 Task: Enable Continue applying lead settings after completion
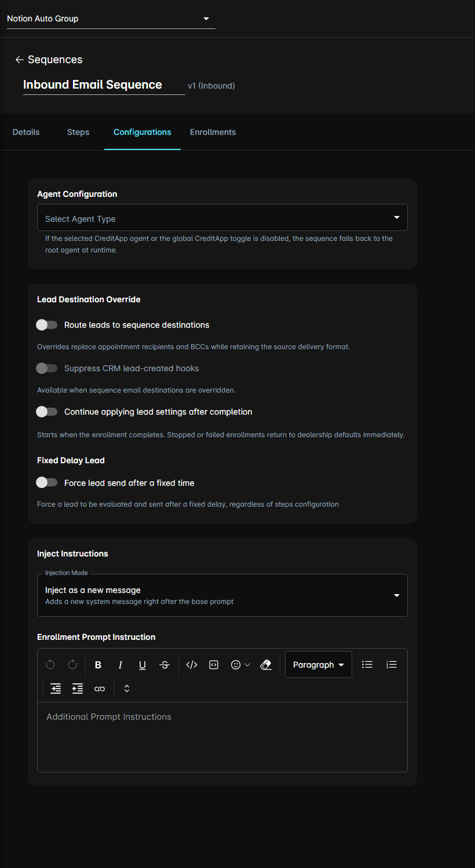tap(47, 412)
